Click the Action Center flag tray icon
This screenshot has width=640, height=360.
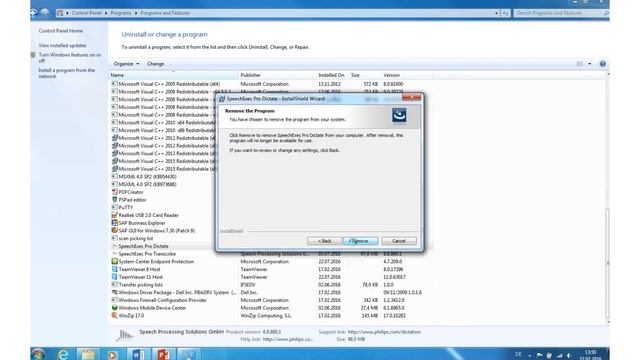tap(539, 356)
